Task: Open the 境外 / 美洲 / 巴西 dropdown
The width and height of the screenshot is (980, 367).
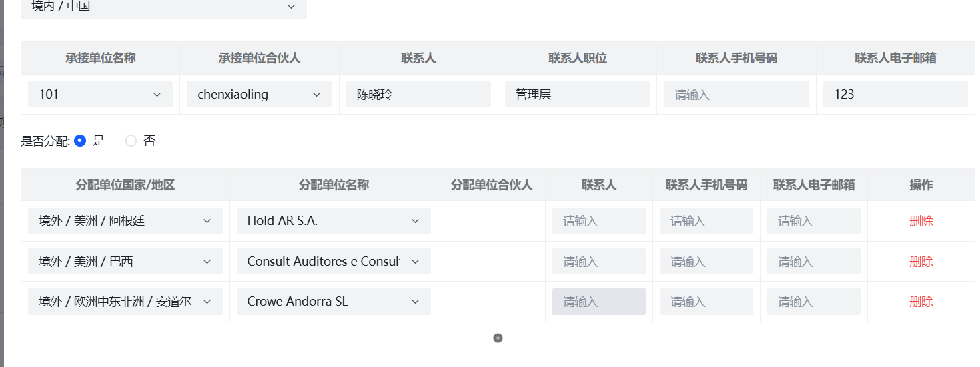Action: (125, 262)
